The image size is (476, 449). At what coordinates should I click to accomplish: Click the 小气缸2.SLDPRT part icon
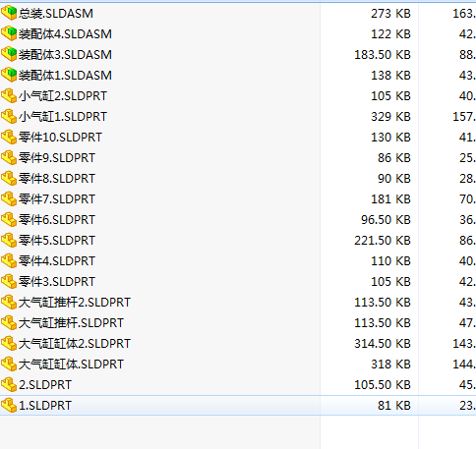(9, 95)
